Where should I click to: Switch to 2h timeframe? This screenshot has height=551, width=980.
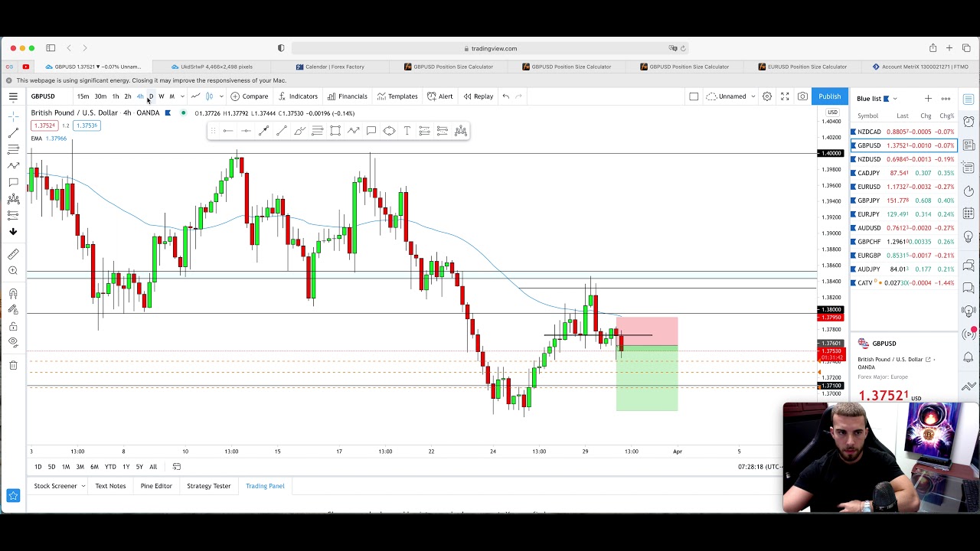click(x=128, y=96)
